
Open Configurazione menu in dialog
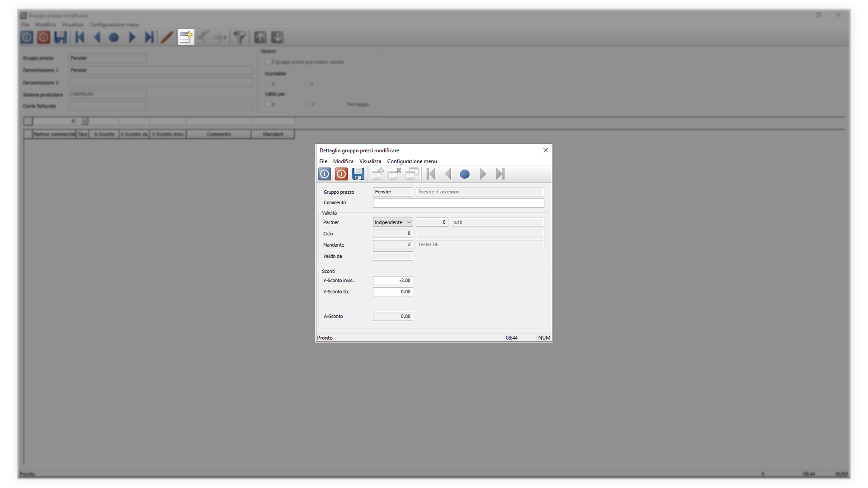pos(412,161)
